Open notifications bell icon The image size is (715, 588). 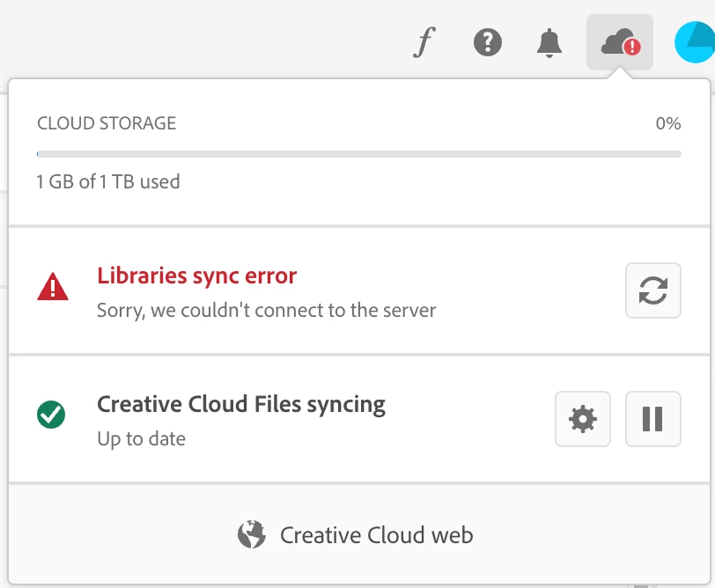tap(549, 43)
